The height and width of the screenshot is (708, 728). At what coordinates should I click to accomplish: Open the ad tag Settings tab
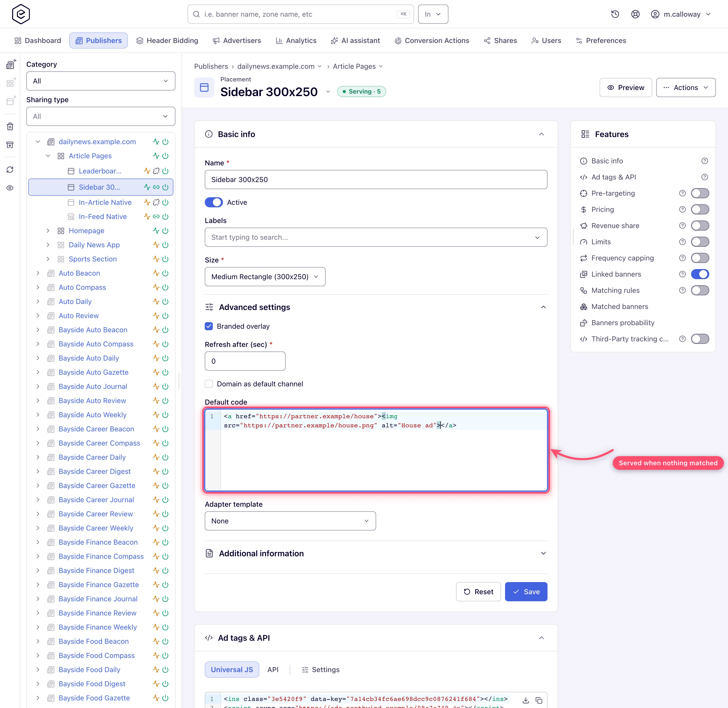point(321,670)
